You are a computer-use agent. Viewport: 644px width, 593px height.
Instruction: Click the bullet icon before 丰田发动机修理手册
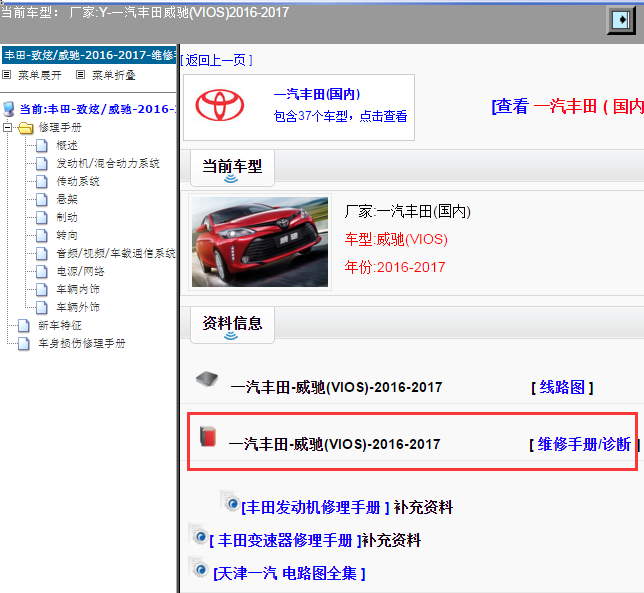(x=231, y=501)
